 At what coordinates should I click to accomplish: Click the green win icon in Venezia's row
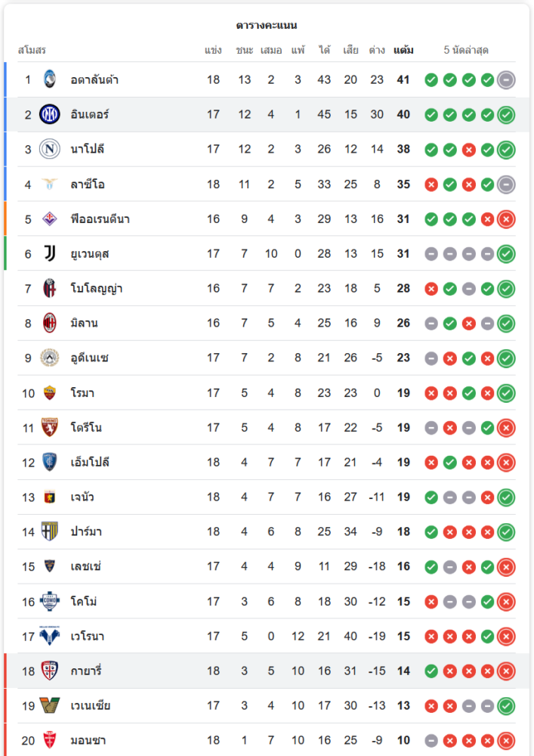click(506, 705)
